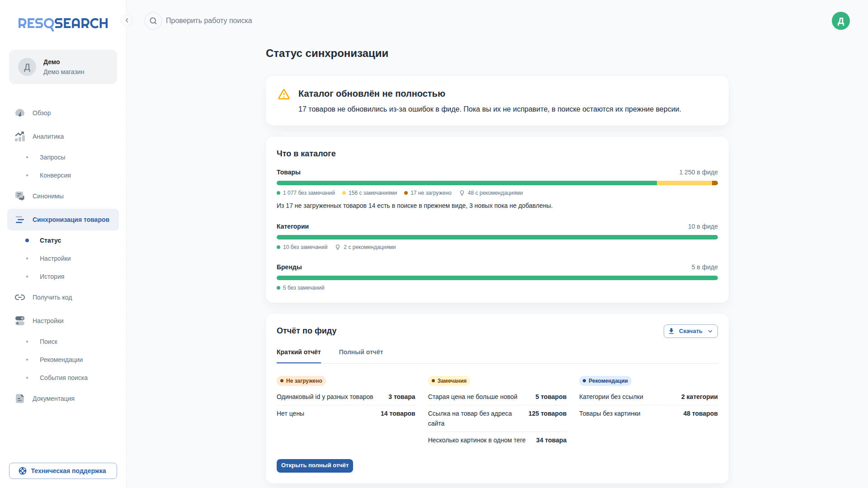Click the Категории progress bar
Viewport: 868px width, 488px height.
497,237
